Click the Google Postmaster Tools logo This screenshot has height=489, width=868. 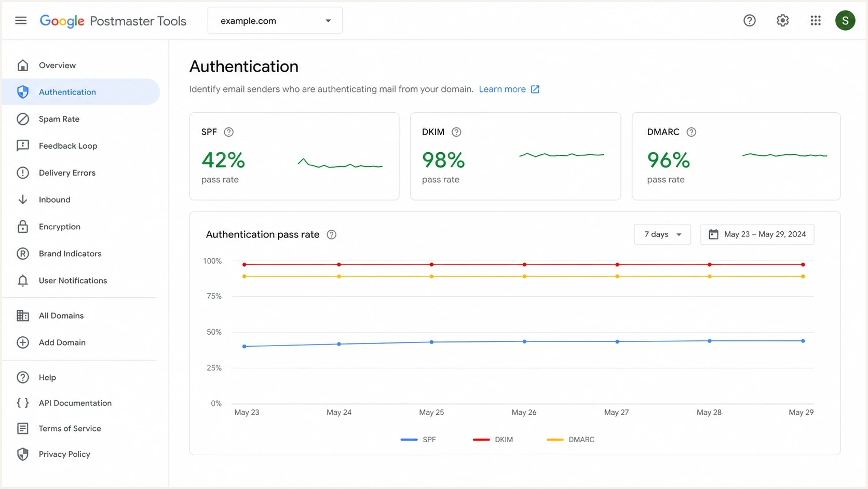point(113,21)
